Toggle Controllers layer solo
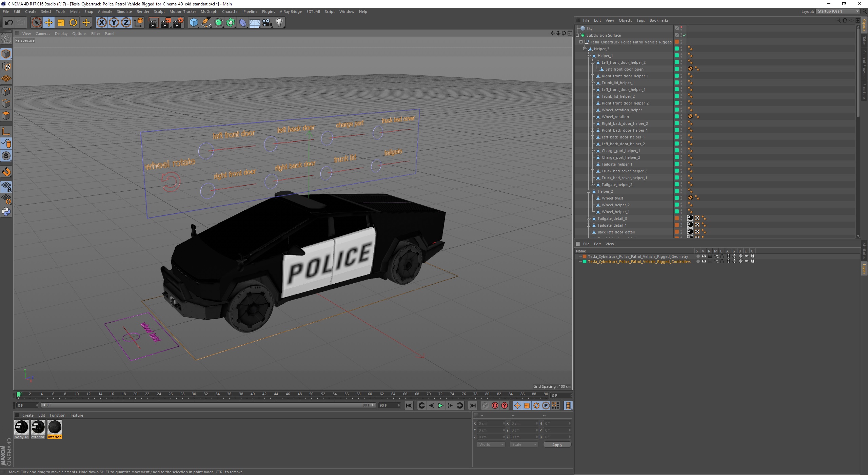This screenshot has height=475, width=868. coord(698,262)
